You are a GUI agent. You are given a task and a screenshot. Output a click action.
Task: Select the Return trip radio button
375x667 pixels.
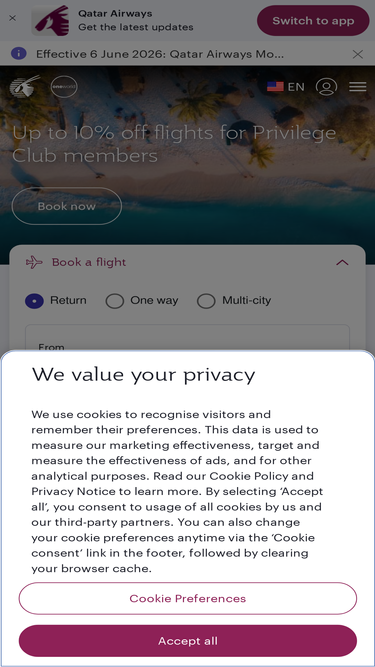pyautogui.click(x=34, y=301)
